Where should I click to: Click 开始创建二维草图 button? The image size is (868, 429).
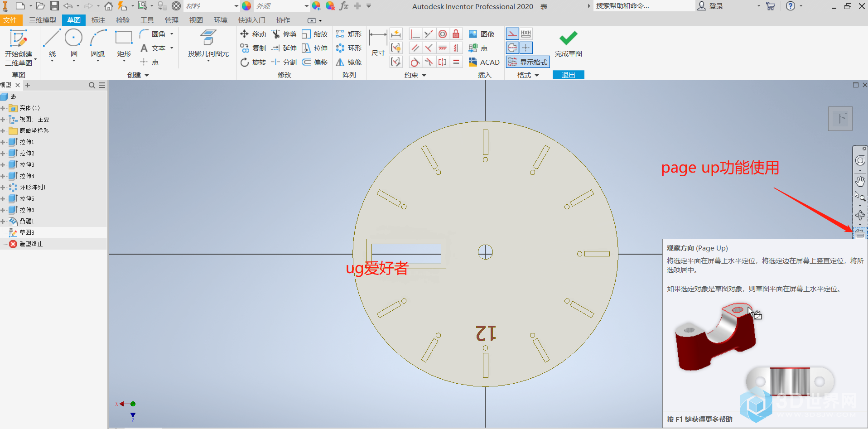click(x=19, y=48)
